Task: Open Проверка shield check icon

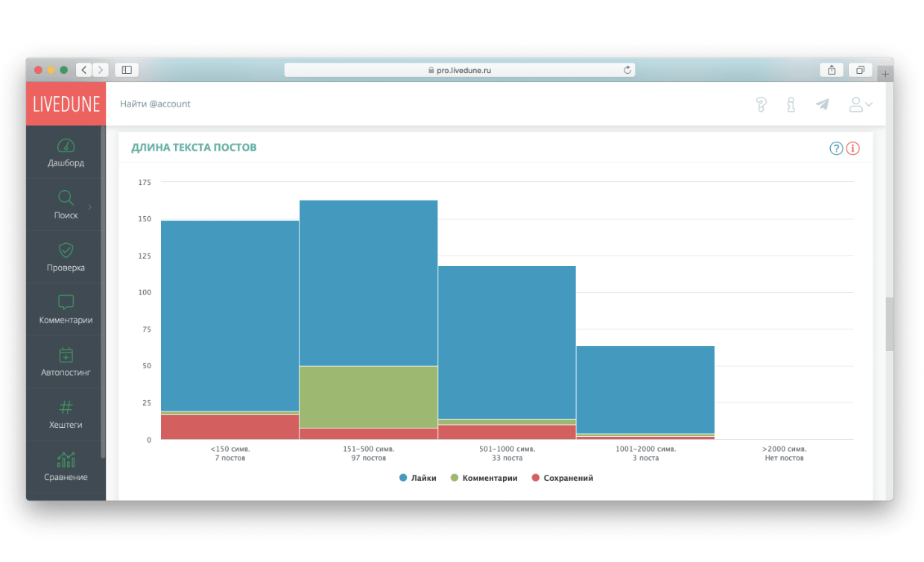Action: coord(66,250)
